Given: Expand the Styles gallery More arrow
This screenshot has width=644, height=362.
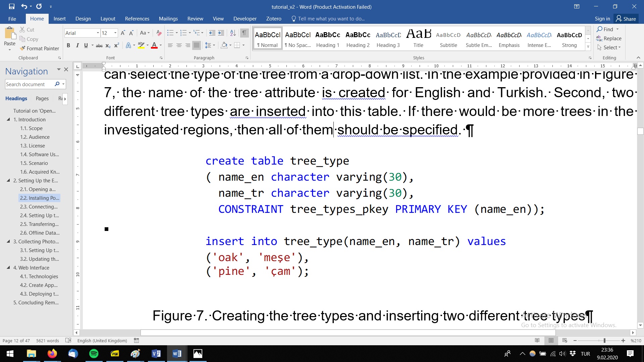Looking at the screenshot, I should tap(588, 47).
